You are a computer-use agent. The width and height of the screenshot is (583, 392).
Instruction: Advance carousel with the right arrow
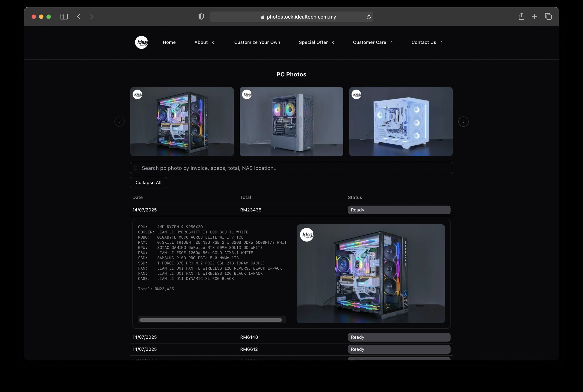pos(463,122)
